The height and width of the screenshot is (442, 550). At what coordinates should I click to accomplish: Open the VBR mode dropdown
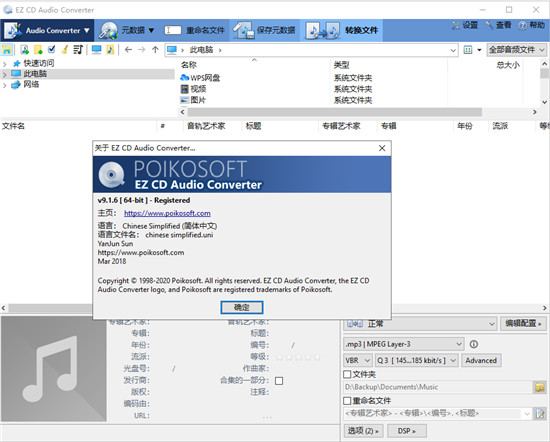click(x=357, y=360)
